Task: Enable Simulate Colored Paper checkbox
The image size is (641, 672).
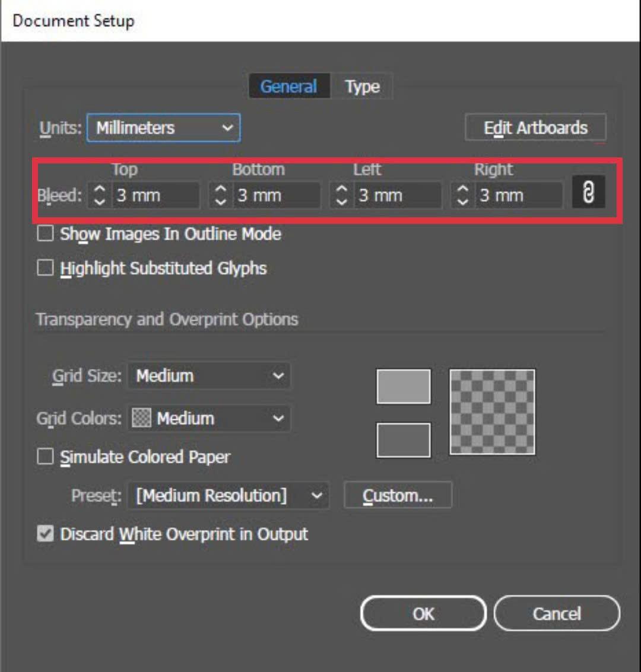Action: coord(45,457)
